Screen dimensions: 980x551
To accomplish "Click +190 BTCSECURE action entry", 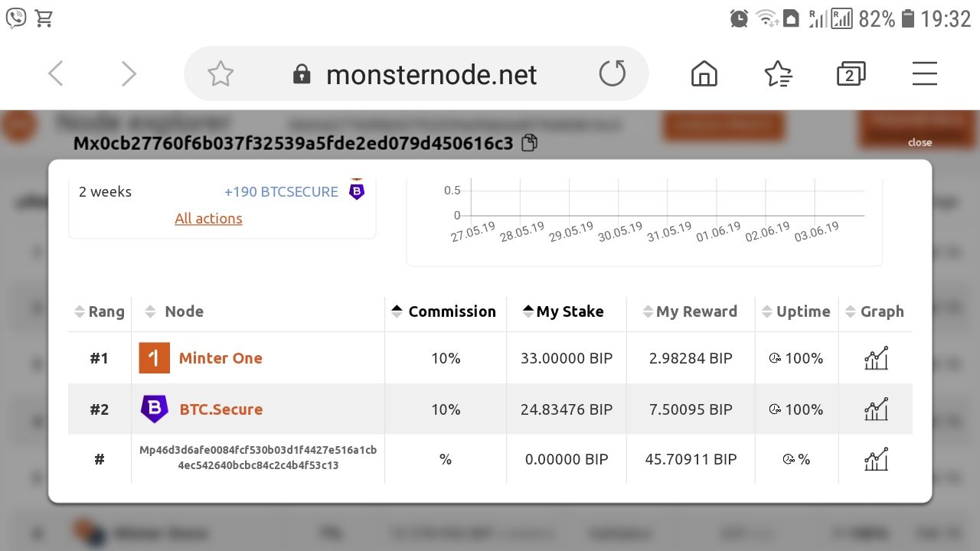I will [281, 192].
